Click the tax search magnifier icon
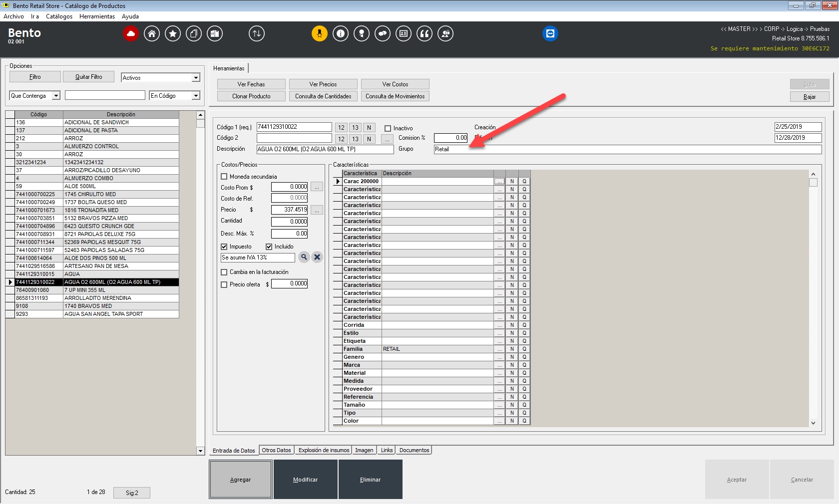Viewport: 839px width, 504px height. coord(304,257)
